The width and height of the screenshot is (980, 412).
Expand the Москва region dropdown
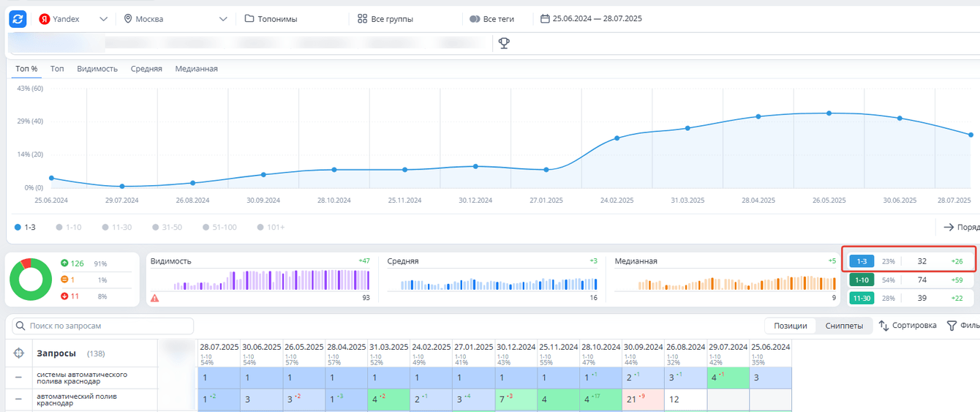(x=176, y=19)
